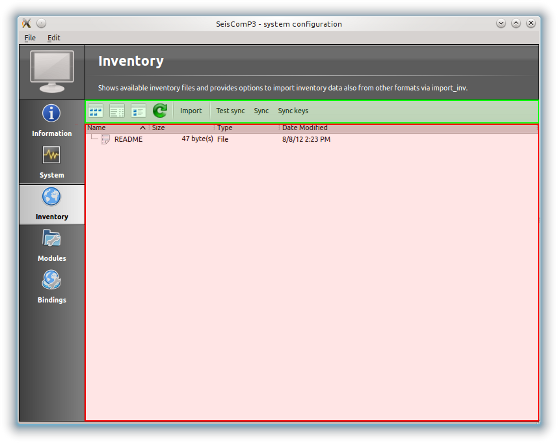Open the Modules panel in sidebar
Image resolution: width=558 pixels, height=443 pixels.
(52, 246)
